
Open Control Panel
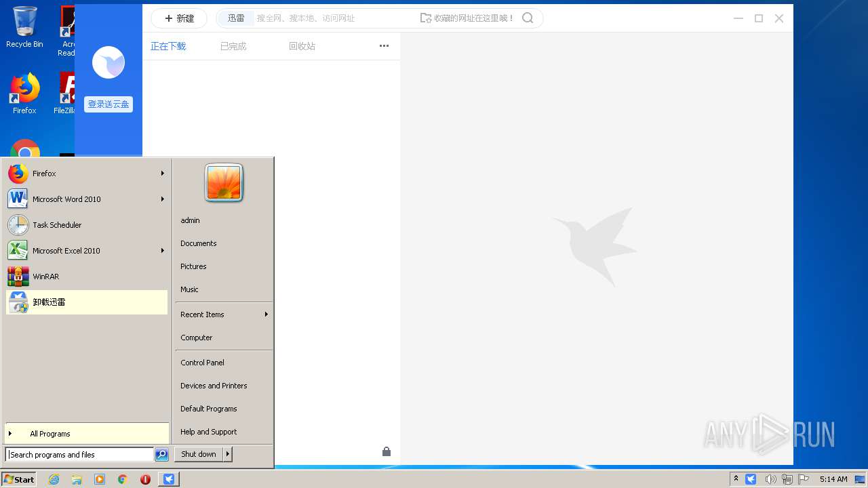pos(224,363)
